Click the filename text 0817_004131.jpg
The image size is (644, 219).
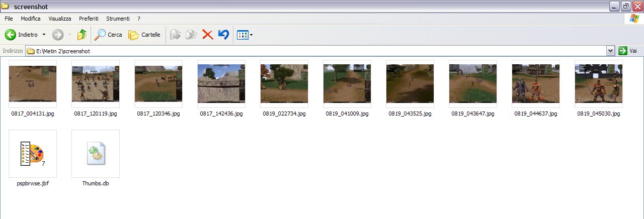[33, 114]
